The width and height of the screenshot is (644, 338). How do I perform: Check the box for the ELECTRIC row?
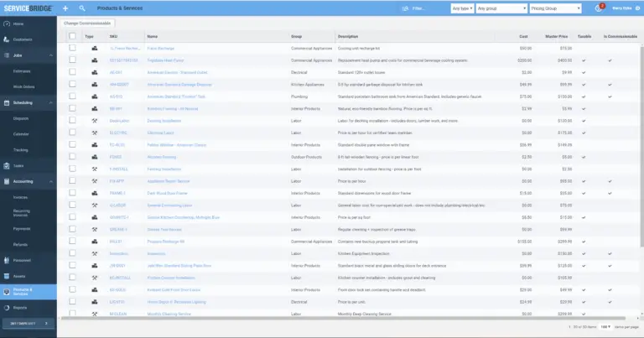pyautogui.click(x=72, y=133)
